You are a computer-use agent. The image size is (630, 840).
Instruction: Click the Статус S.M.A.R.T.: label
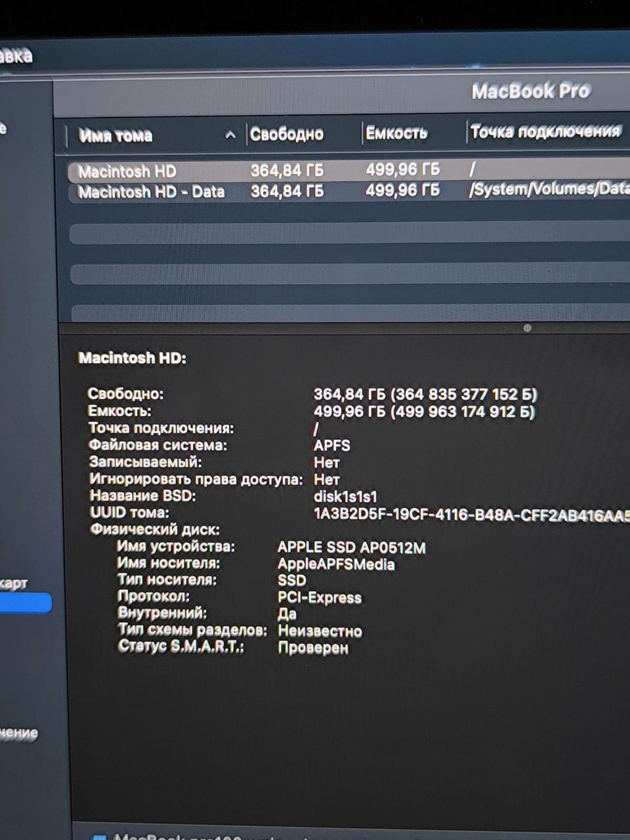pos(181,646)
